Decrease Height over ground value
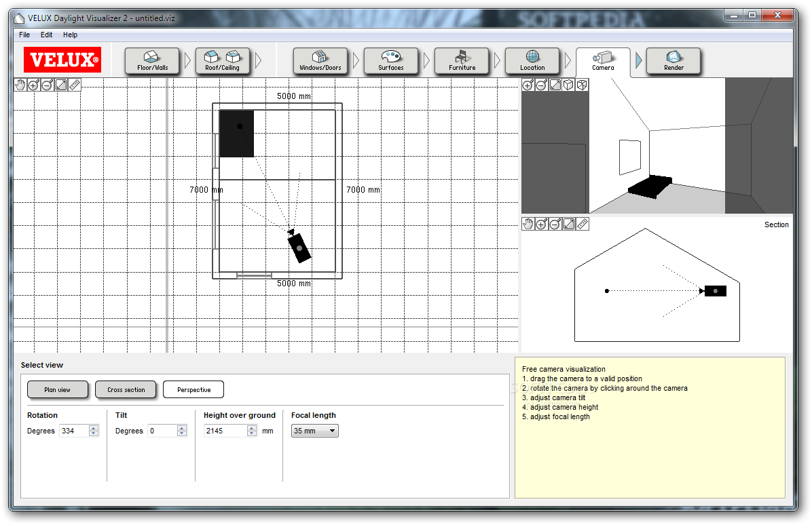 252,433
